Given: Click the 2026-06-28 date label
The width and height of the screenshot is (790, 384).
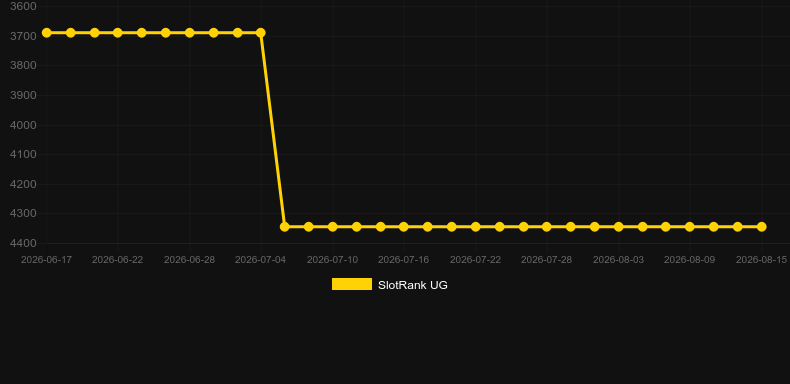Looking at the screenshot, I should pos(189,260).
